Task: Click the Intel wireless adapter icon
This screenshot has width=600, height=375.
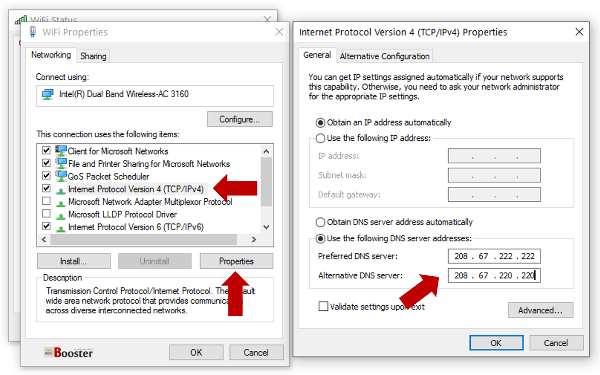Action: [48, 94]
